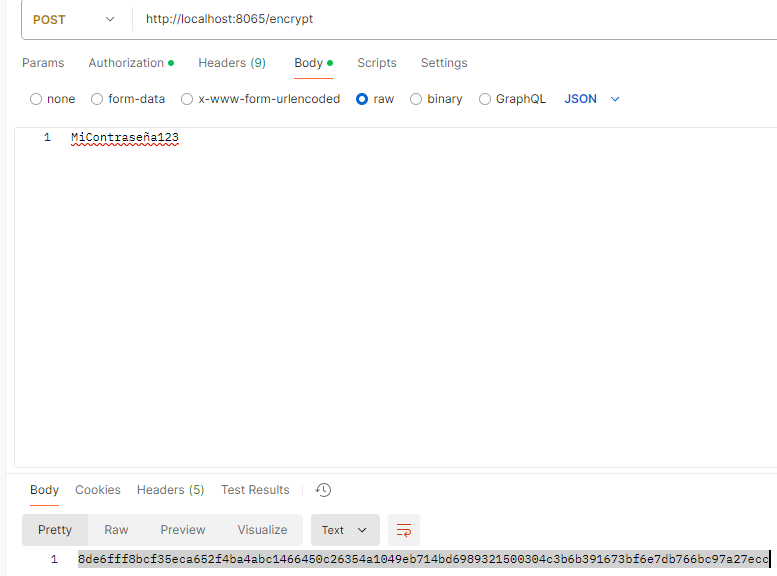Open the request Headers (9) tab
This screenshot has width=777, height=576.
[x=232, y=63]
